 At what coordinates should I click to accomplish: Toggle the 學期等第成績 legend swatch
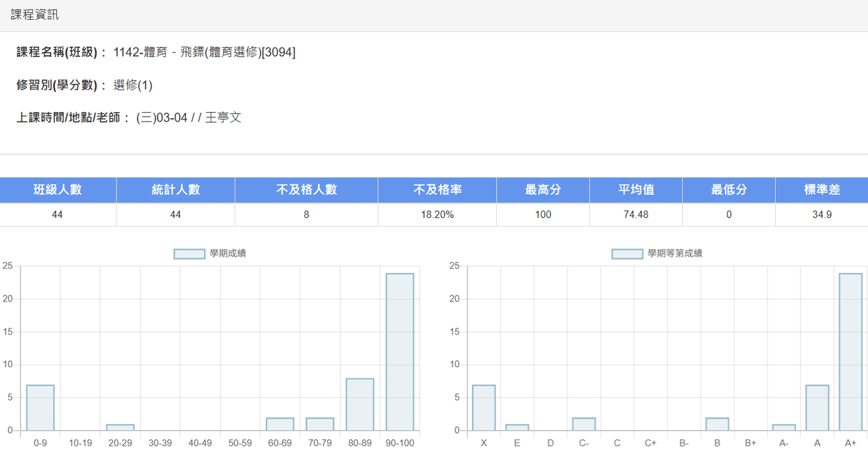pos(627,254)
